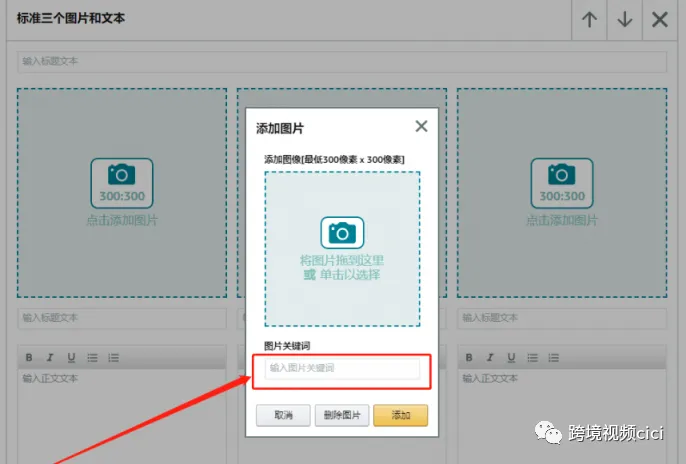Focus the 输入图片关键词 field
Screen dimensions: 686x464
342,368
